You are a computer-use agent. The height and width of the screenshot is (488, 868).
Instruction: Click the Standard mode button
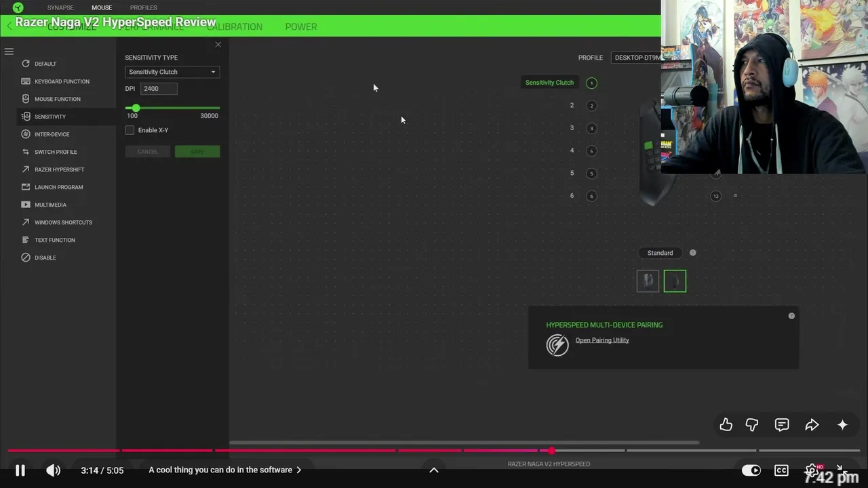(660, 253)
